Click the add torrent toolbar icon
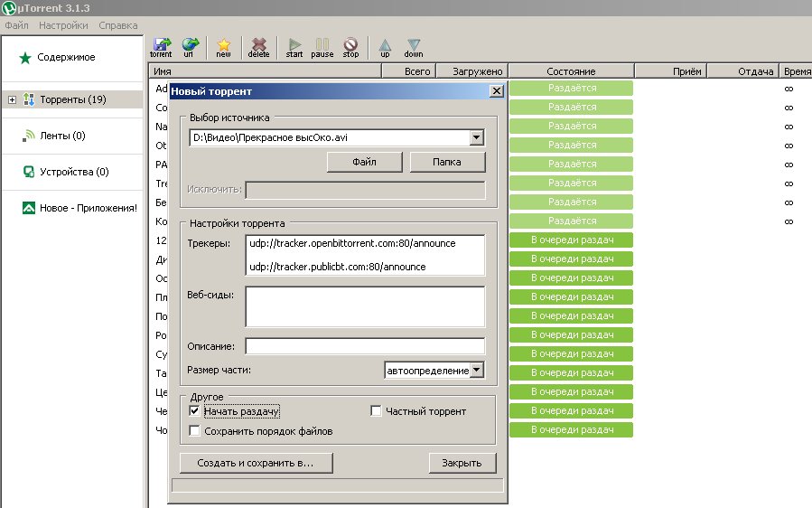Image resolution: width=812 pixels, height=508 pixels. pos(161,47)
